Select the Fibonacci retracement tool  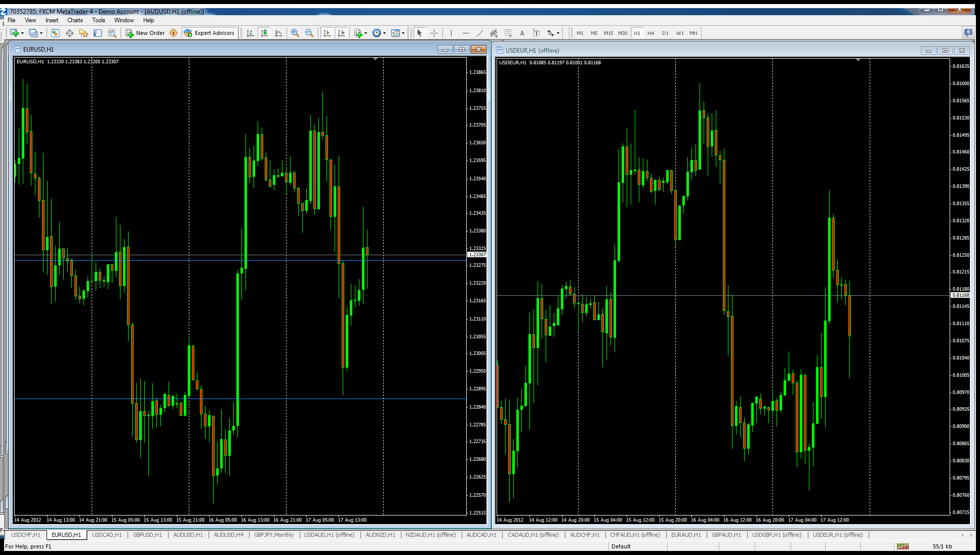508,33
